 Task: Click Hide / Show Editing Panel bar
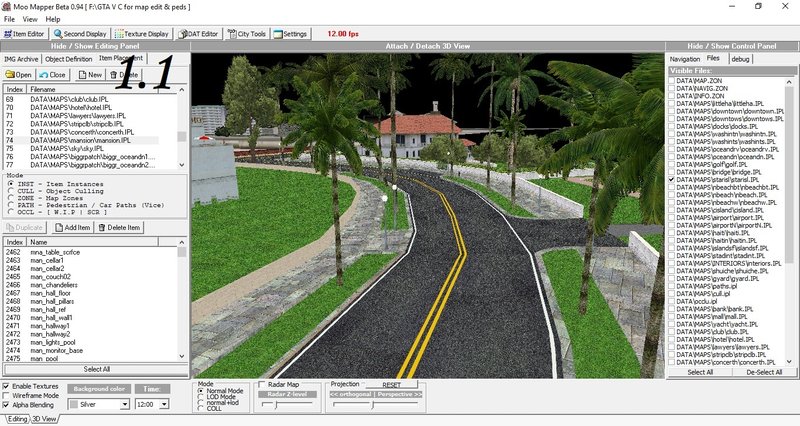pyautogui.click(x=95, y=46)
